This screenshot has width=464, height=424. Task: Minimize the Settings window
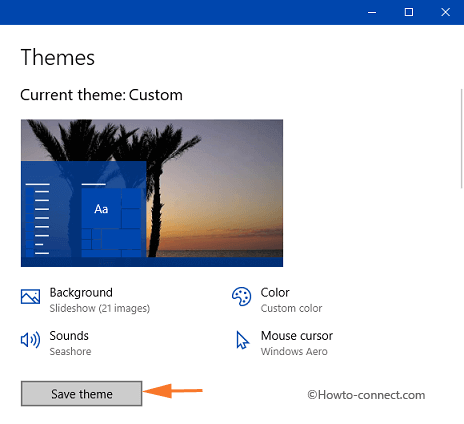(x=372, y=12)
